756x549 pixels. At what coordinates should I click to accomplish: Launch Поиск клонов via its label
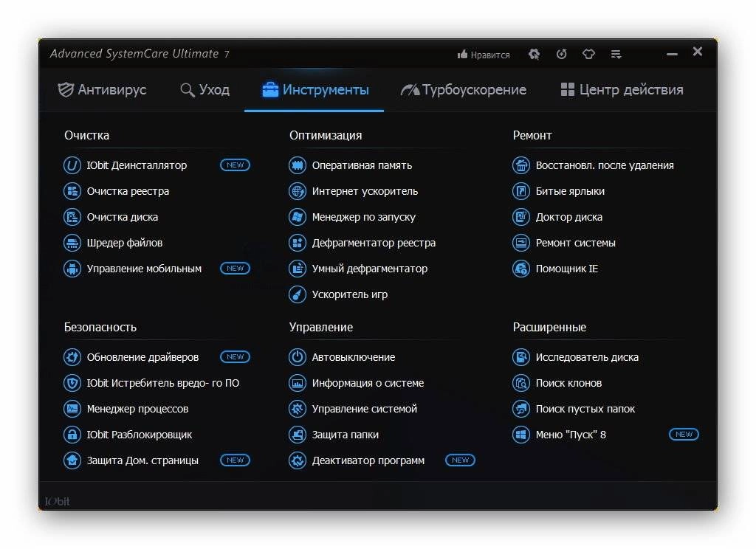(x=568, y=383)
